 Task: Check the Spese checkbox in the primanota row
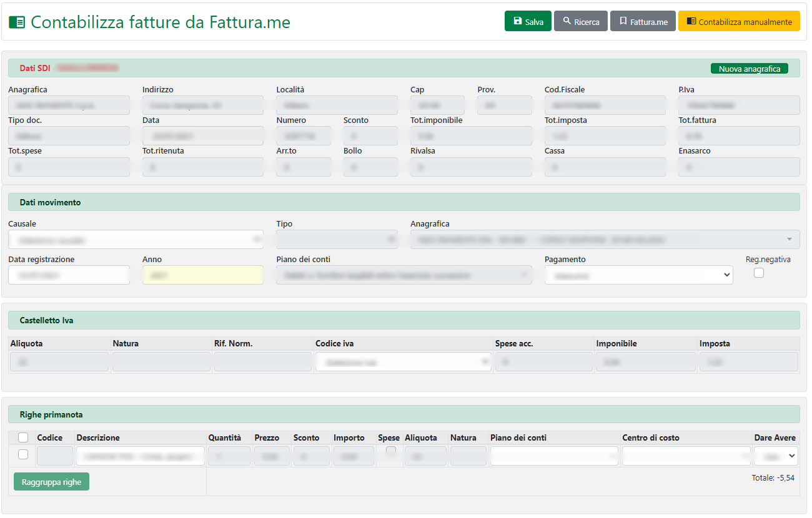click(x=391, y=450)
